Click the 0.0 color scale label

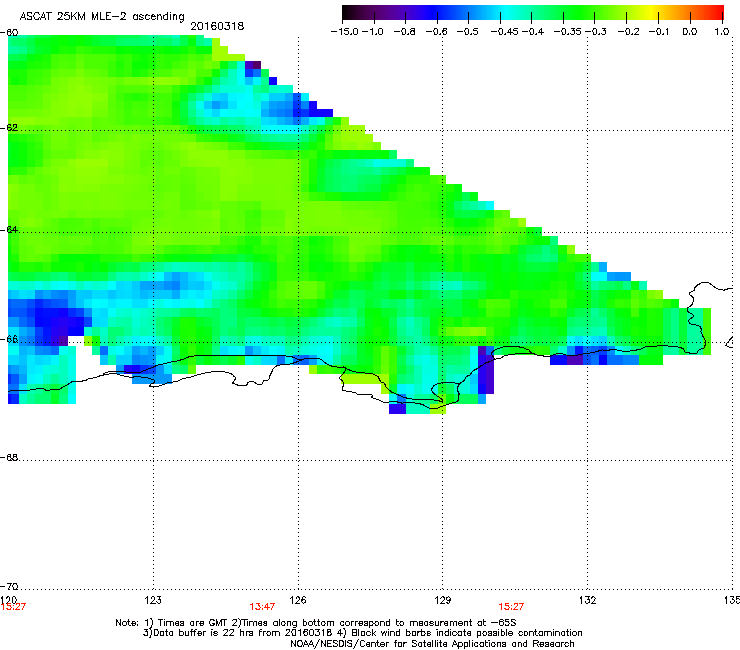point(690,32)
